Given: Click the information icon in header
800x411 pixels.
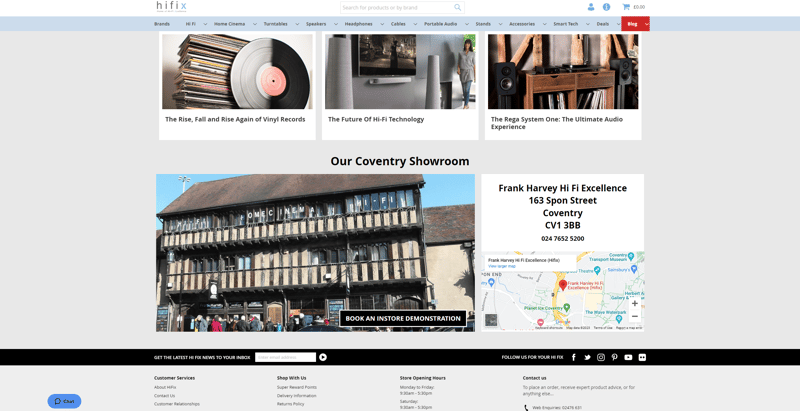Looking at the screenshot, I should tap(606, 7).
